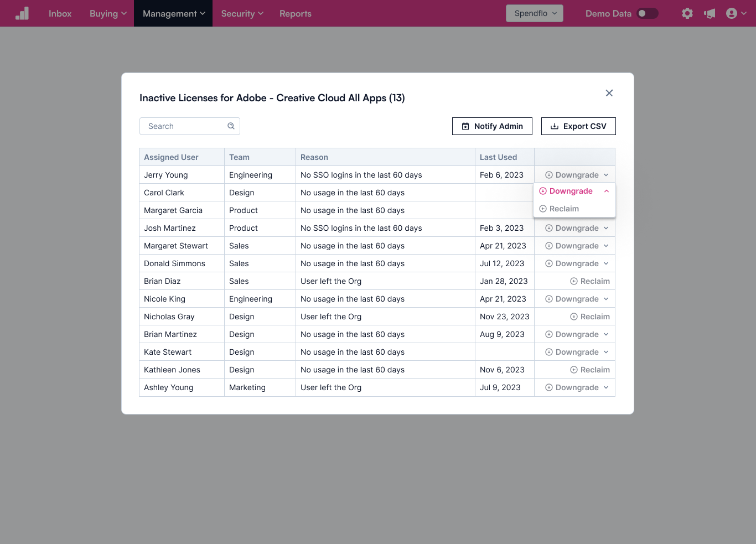Select the Kate Stewart user cell
This screenshot has width=756, height=544.
tap(182, 352)
